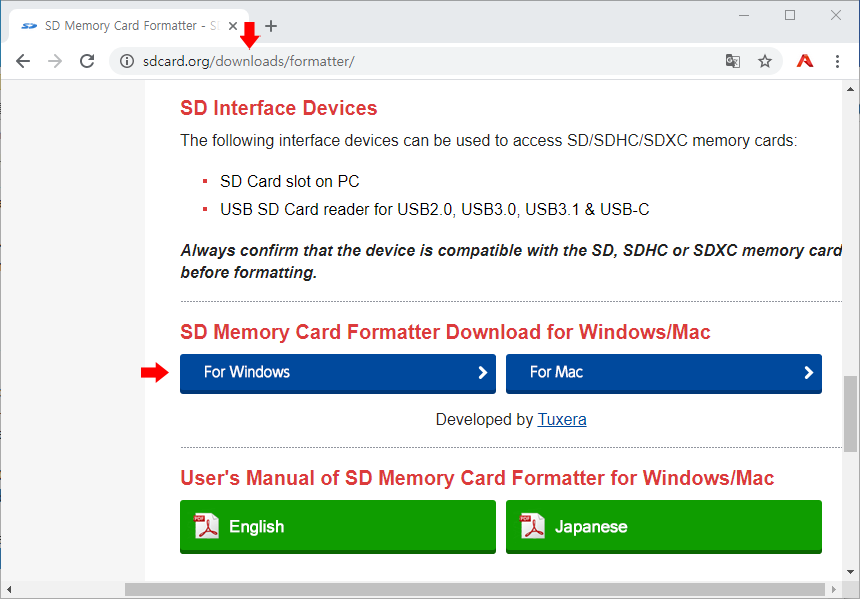Open the Japanese user's manual PDF
The image size is (860, 599).
coord(664,526)
